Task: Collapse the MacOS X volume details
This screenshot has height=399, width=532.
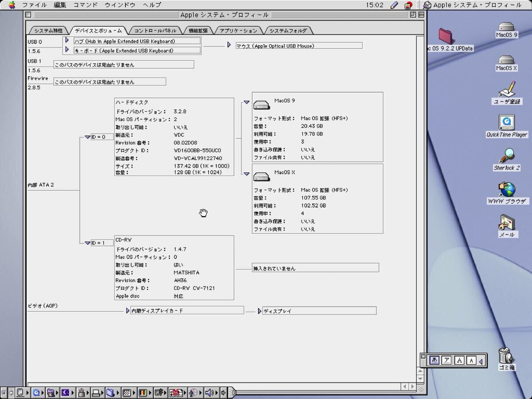Action: point(246,174)
